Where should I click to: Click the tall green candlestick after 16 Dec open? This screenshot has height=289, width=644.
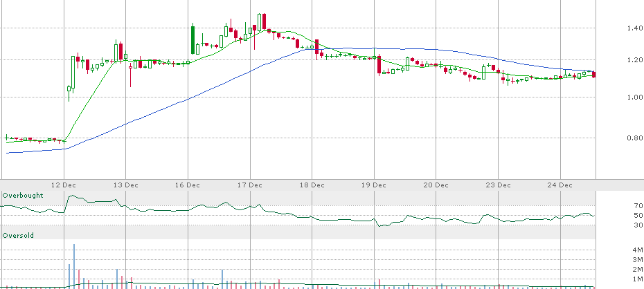click(193, 39)
